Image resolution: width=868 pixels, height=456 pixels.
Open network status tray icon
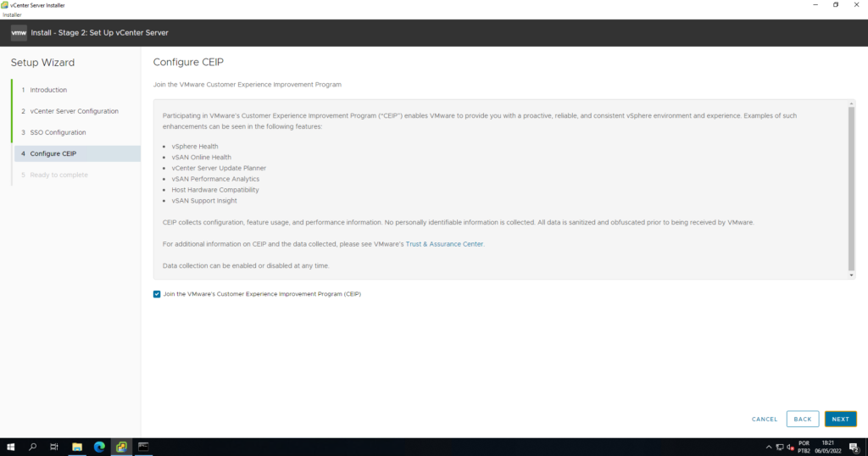780,448
